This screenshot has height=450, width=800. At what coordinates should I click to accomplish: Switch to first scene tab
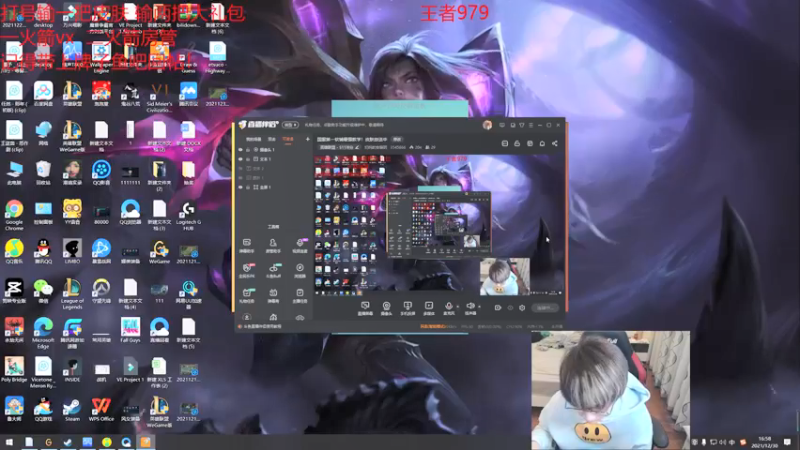(x=253, y=139)
